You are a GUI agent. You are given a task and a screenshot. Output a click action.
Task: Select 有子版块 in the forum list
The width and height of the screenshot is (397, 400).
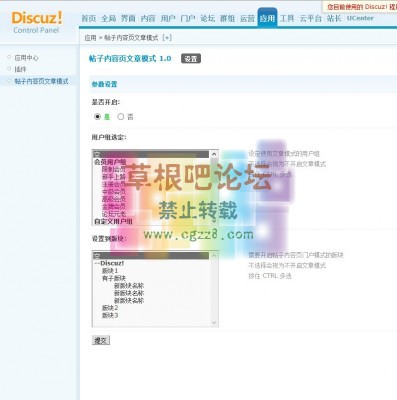(114, 278)
